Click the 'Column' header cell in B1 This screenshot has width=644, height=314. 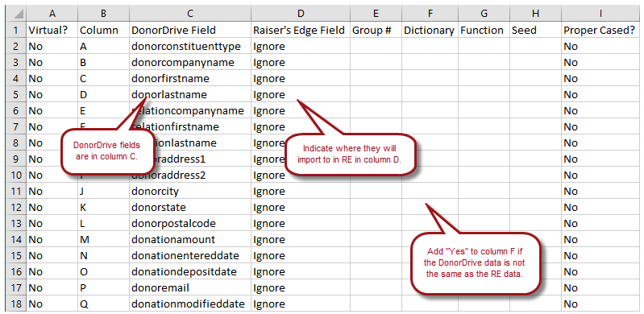[x=103, y=31]
